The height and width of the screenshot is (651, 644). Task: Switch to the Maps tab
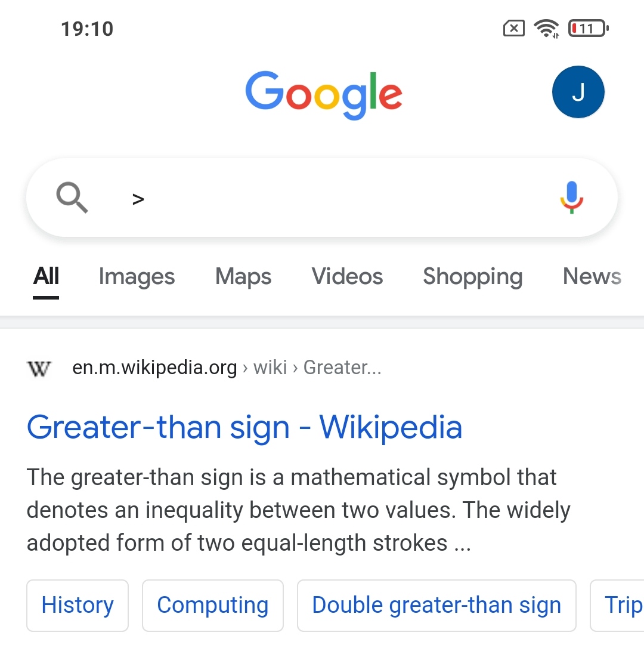(243, 276)
